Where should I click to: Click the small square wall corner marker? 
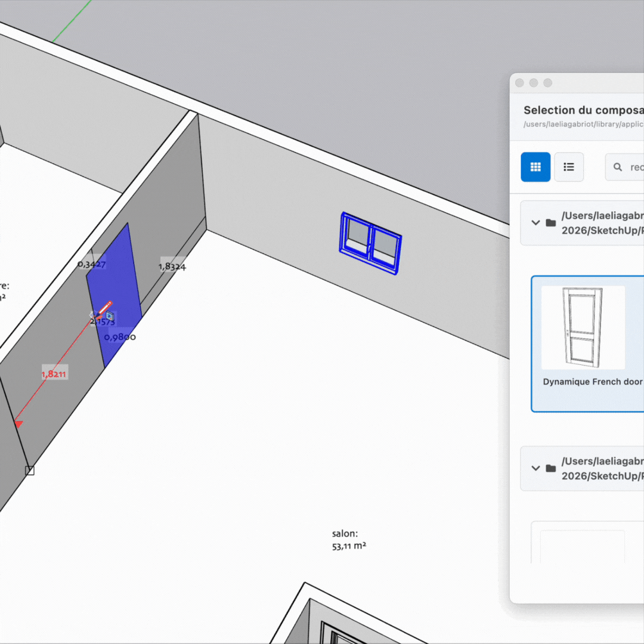[30, 470]
